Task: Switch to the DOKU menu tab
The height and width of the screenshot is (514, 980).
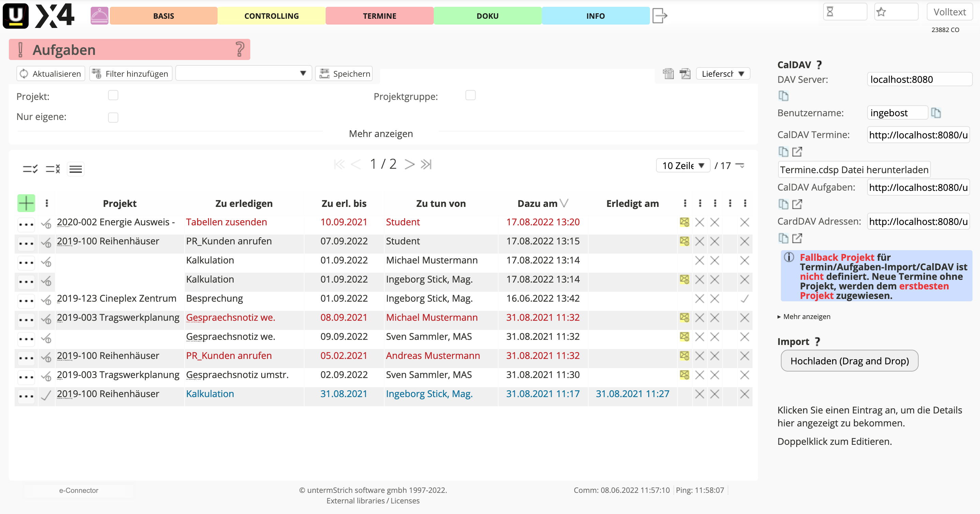Action: [487, 16]
